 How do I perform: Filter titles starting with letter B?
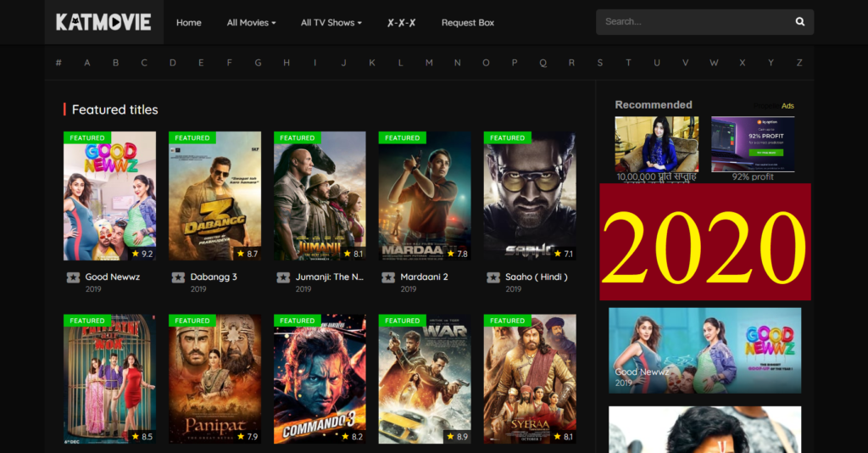pos(115,63)
